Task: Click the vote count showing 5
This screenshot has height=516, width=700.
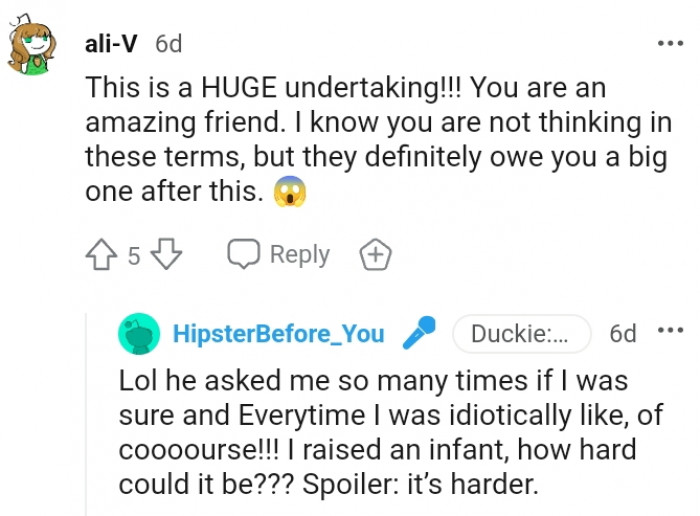Action: click(x=134, y=256)
